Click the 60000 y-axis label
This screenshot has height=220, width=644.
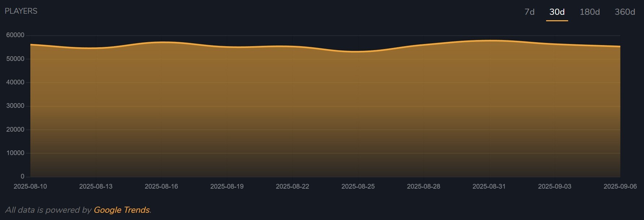(15, 35)
